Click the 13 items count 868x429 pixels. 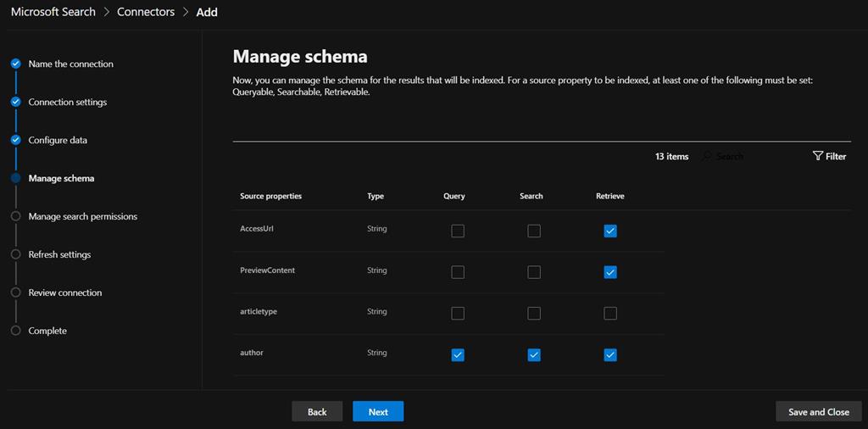tap(672, 157)
